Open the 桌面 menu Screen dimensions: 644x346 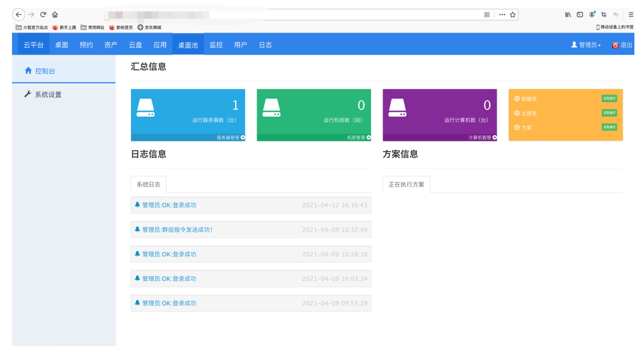(61, 45)
